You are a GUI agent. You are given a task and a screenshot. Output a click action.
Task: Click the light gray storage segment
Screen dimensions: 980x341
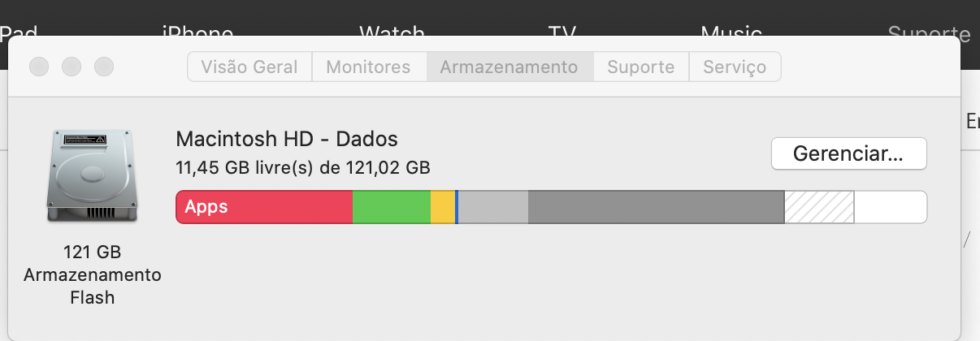pos(493,207)
